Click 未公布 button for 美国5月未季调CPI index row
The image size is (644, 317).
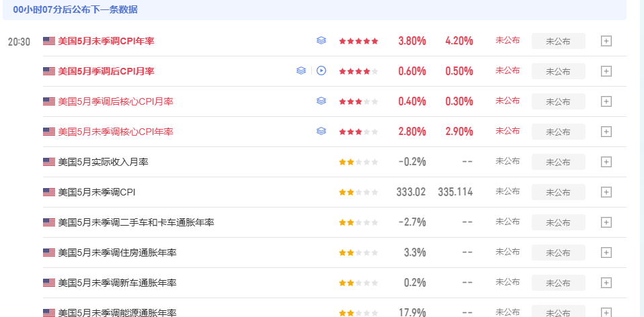point(558,192)
